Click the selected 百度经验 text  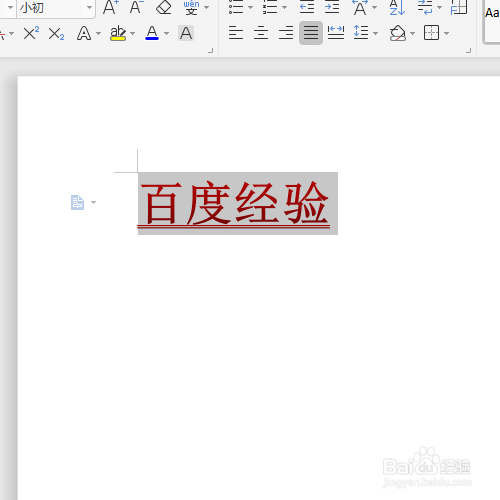point(234,203)
